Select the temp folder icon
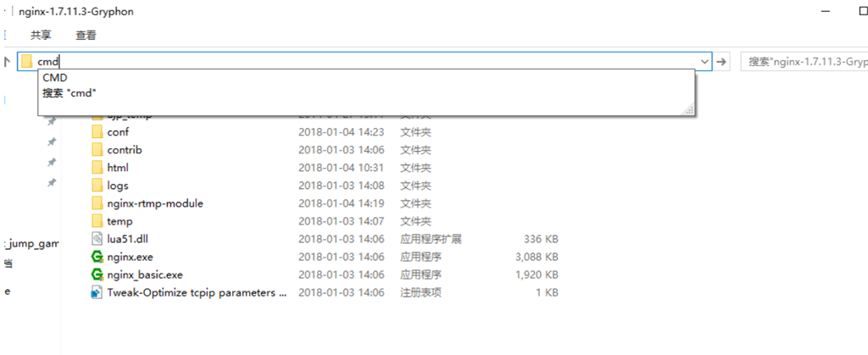The height and width of the screenshot is (355, 868). click(97, 221)
